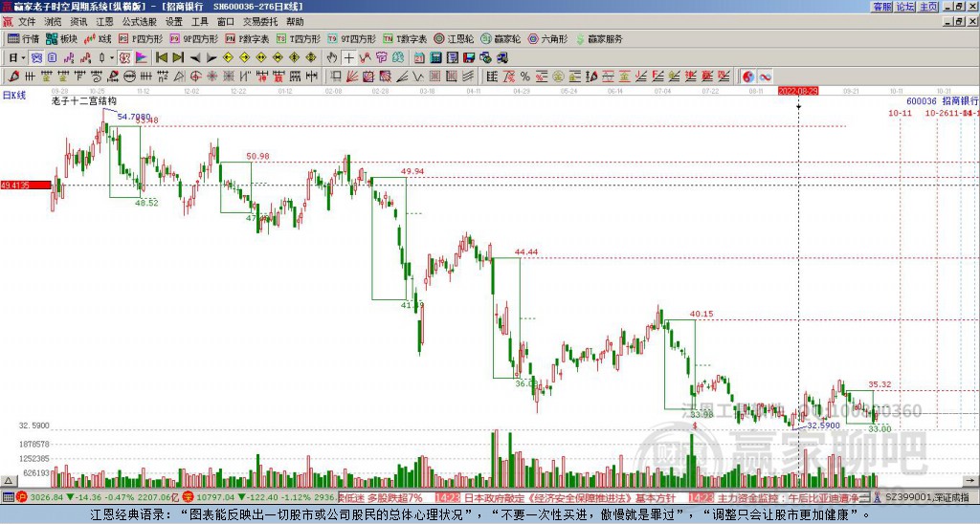Click the 主页 homepage link
Image resolution: width=980 pixels, height=524 pixels.
928,7
